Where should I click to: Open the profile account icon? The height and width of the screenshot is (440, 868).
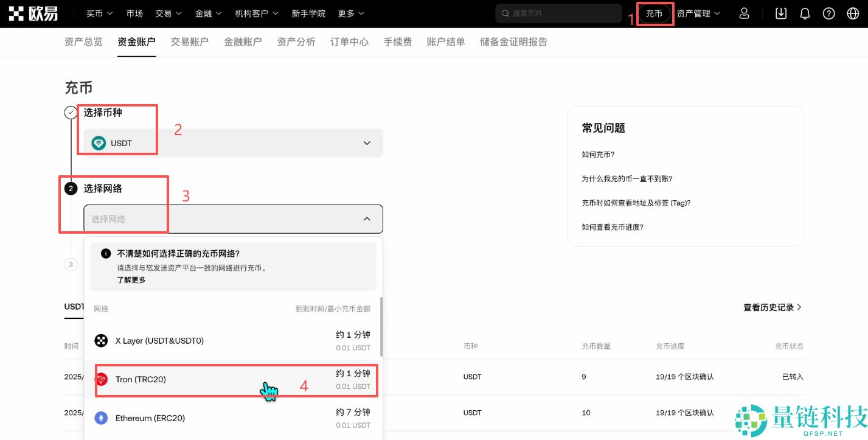click(744, 13)
